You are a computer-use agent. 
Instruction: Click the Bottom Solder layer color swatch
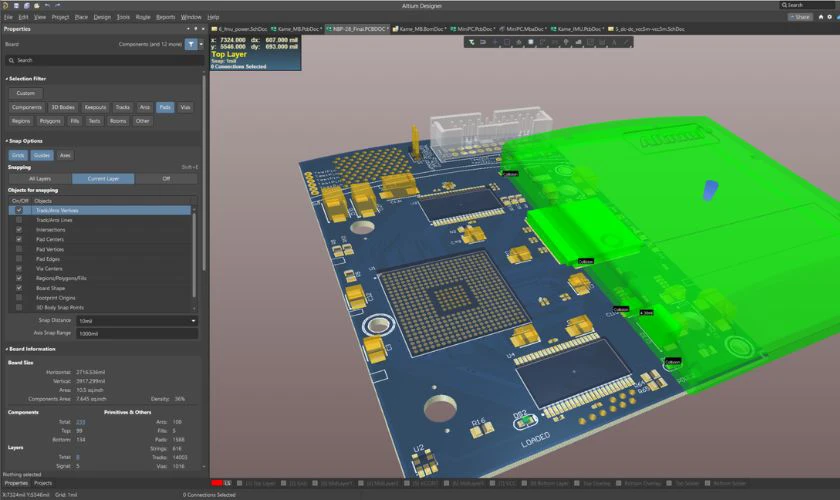(x=707, y=483)
